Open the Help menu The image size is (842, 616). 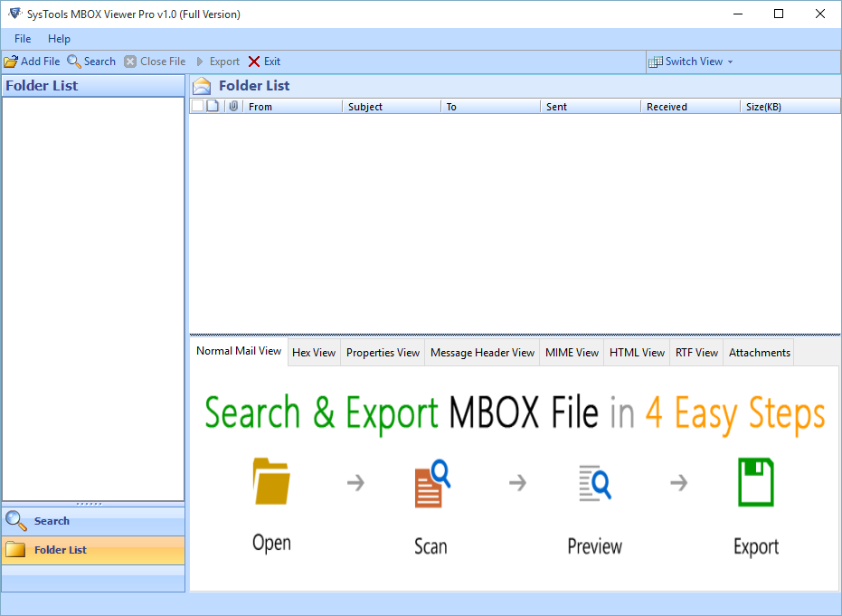coord(59,39)
